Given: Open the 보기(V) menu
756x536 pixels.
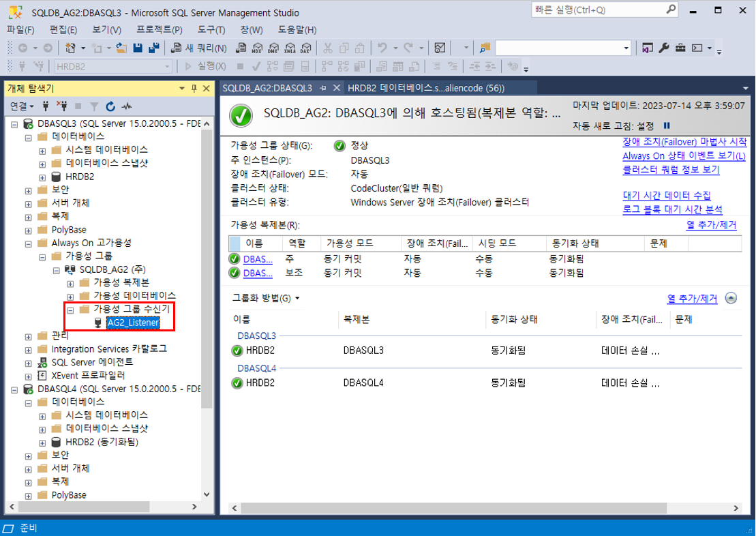Looking at the screenshot, I should (x=106, y=30).
